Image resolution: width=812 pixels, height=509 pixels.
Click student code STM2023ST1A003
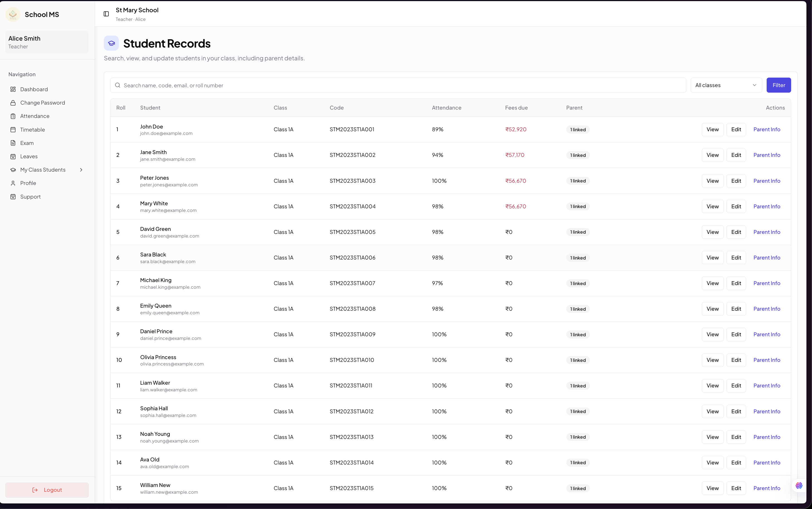(353, 181)
